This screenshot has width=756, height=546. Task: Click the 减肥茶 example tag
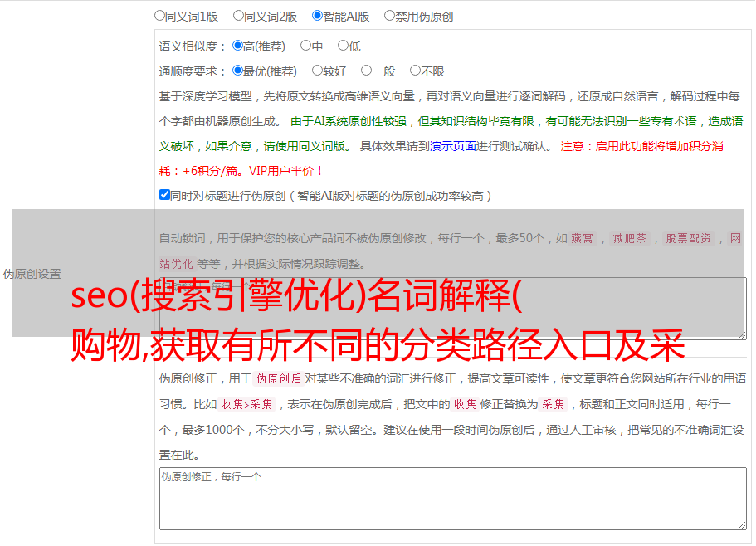coord(629,238)
